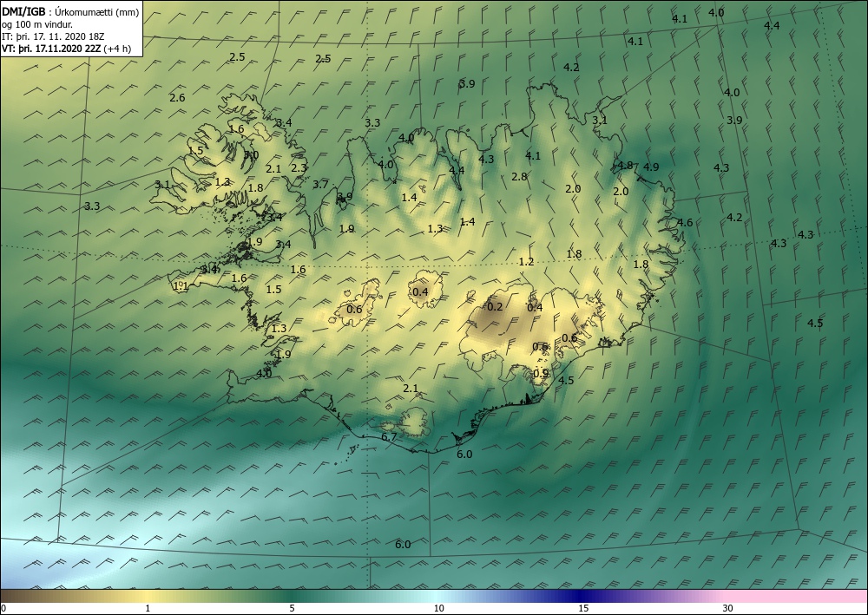868x615 pixels.
Task: Click the valid time line 'VT: þri. 17.11.2020 22Z (+4 h)'
Action: pos(67,48)
